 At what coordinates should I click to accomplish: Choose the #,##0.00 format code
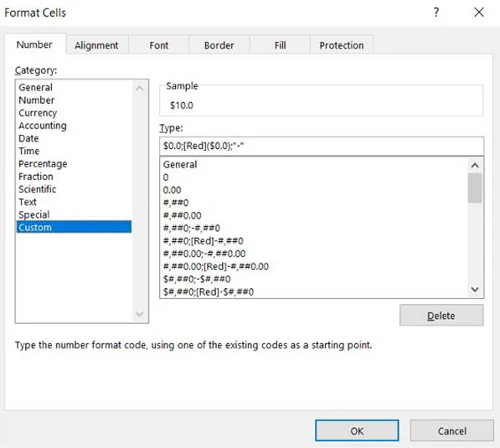coord(314,215)
